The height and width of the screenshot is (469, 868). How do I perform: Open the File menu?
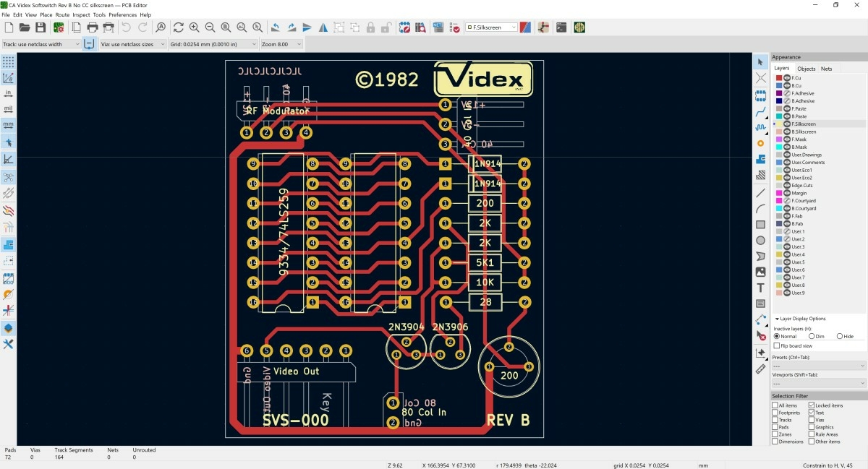tap(6, 14)
